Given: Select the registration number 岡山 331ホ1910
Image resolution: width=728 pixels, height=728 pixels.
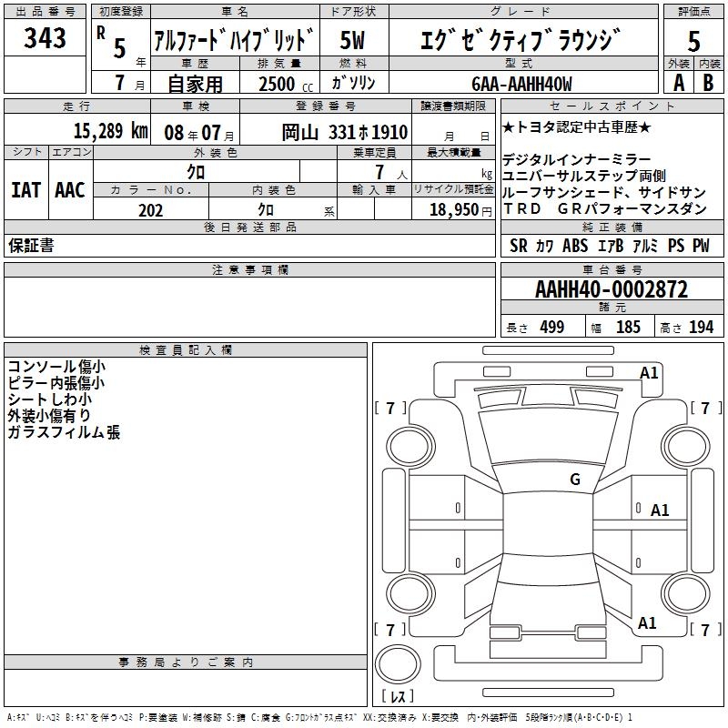Looking at the screenshot, I should click(345, 133).
